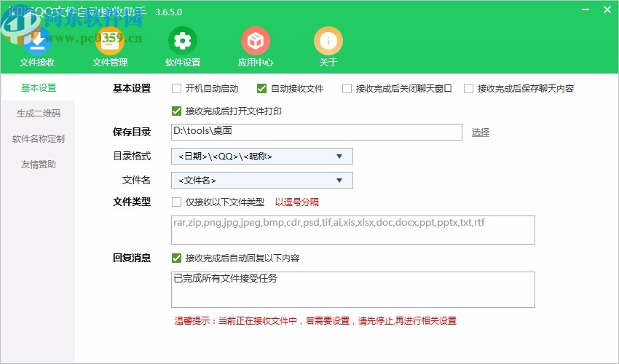
Task: Open the 关于 info icon
Action: (x=328, y=41)
